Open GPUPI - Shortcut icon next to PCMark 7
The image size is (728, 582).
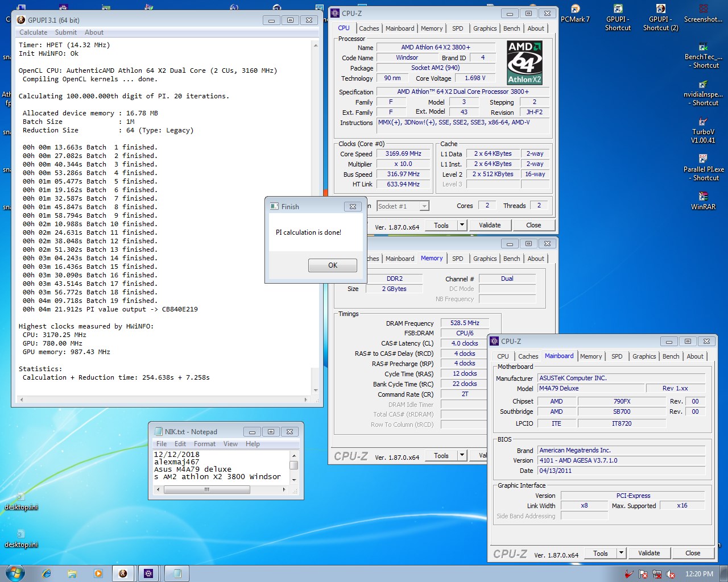point(618,18)
